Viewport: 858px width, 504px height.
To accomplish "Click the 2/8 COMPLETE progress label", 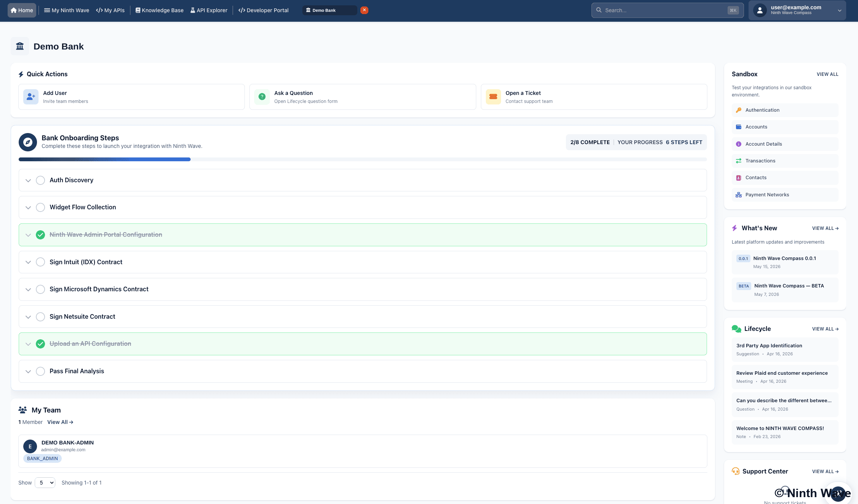I will [590, 142].
